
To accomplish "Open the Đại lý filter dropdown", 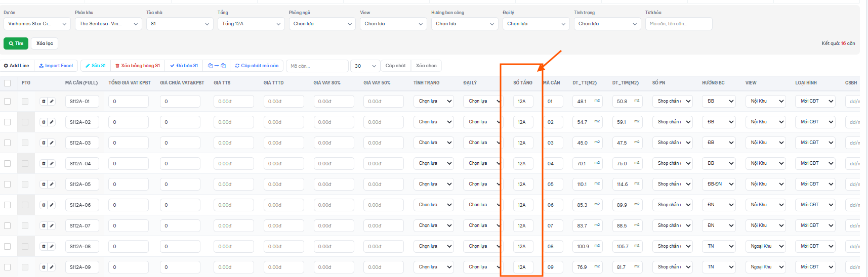I will click(536, 24).
